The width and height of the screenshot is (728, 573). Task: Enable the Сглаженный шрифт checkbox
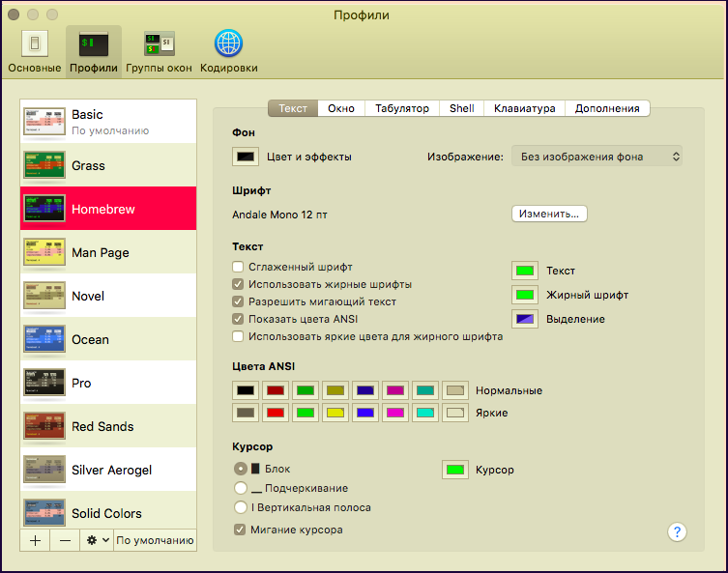pos(238,267)
